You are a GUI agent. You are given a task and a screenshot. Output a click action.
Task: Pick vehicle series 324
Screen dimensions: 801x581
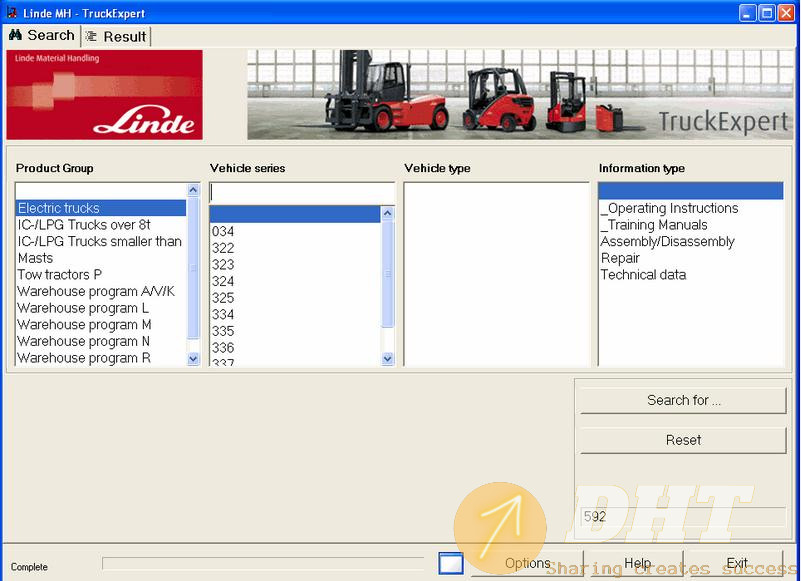tap(295, 282)
